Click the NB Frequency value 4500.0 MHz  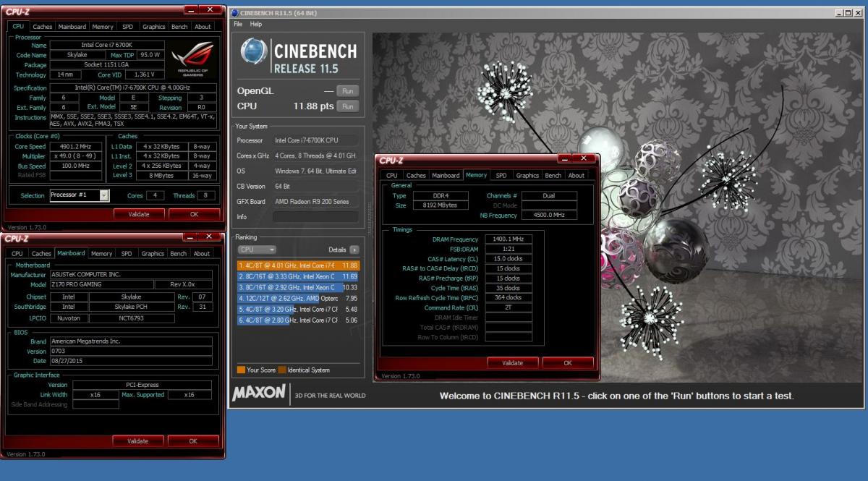[x=550, y=215]
